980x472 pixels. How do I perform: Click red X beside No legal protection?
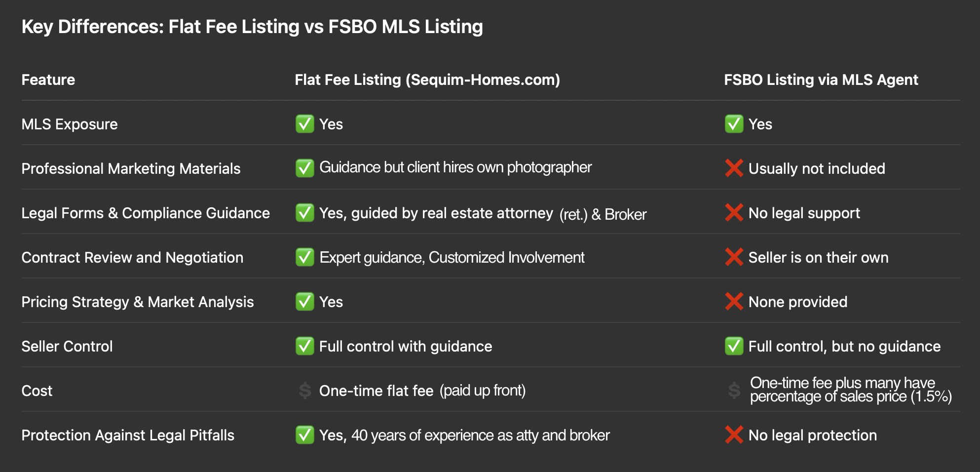pyautogui.click(x=734, y=435)
